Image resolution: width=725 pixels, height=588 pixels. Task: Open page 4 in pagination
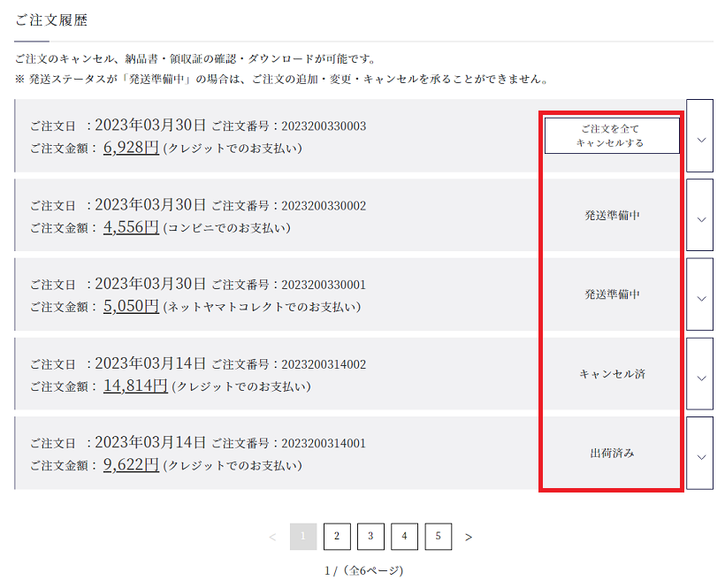[404, 537]
